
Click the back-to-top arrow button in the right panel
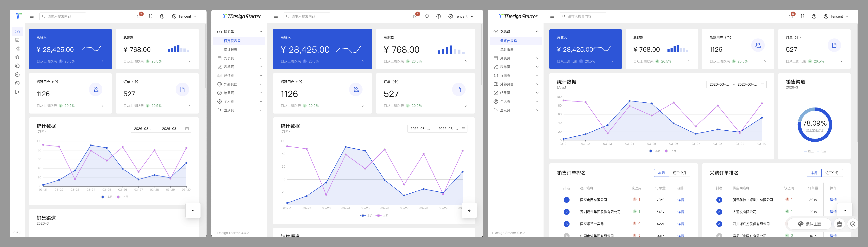(845, 210)
